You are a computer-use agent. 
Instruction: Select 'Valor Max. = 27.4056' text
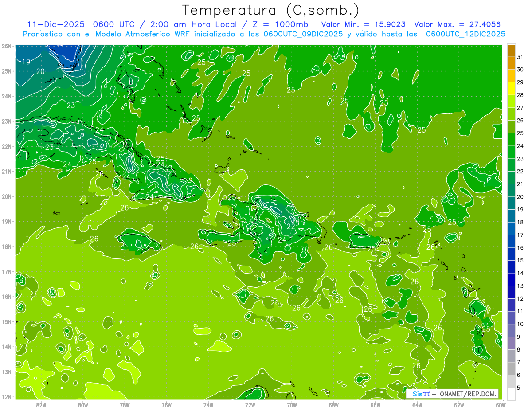coord(458,24)
